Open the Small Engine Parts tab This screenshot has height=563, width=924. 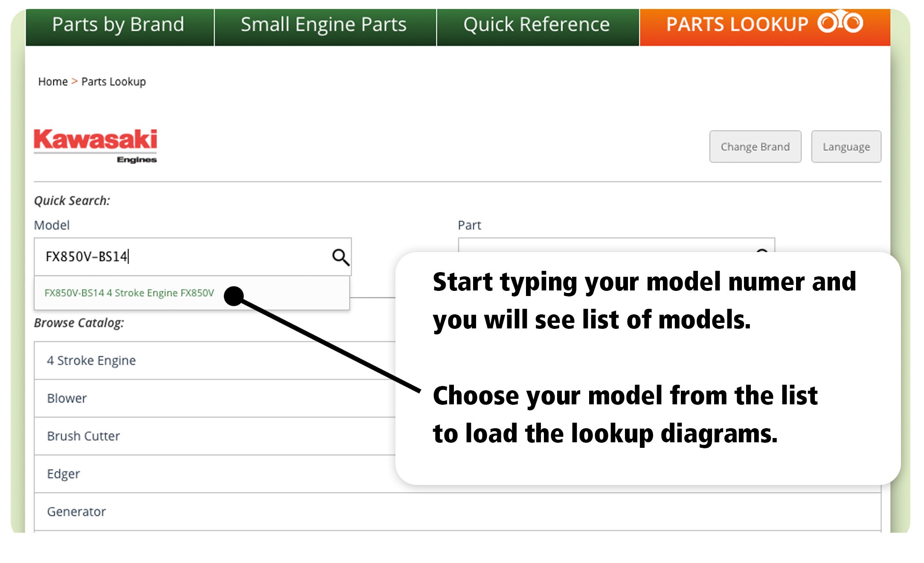coord(325,27)
